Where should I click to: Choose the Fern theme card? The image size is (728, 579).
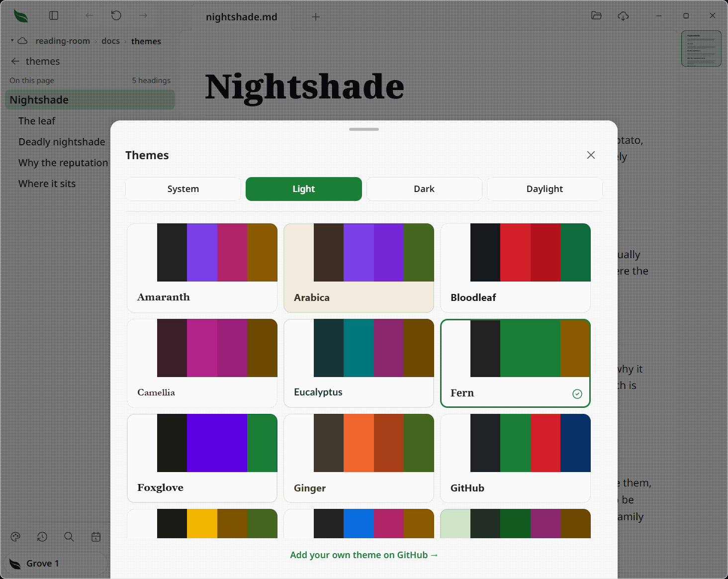pyautogui.click(x=516, y=363)
